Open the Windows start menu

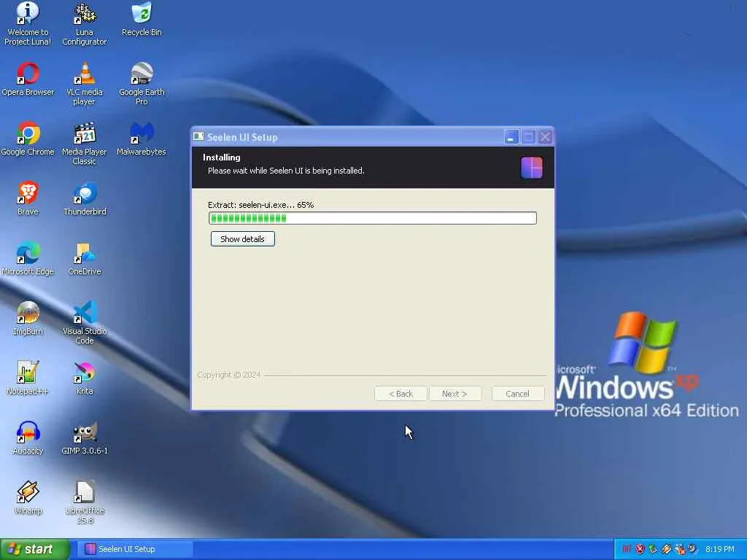point(34,549)
